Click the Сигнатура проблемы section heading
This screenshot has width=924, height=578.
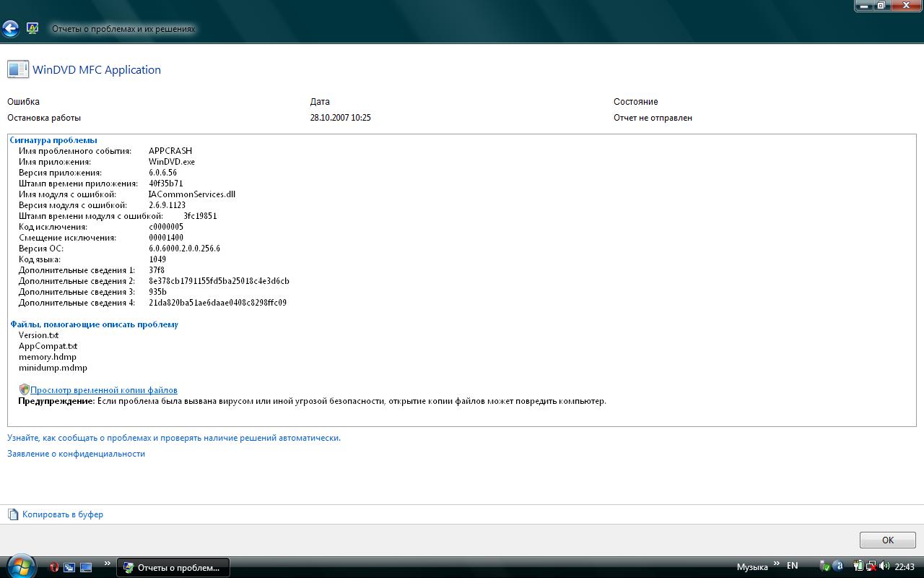pyautogui.click(x=53, y=140)
